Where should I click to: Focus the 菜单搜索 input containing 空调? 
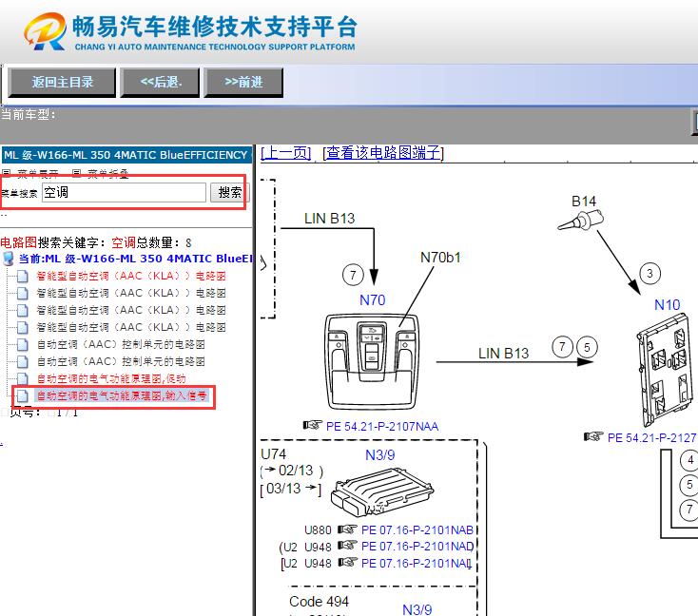125,192
